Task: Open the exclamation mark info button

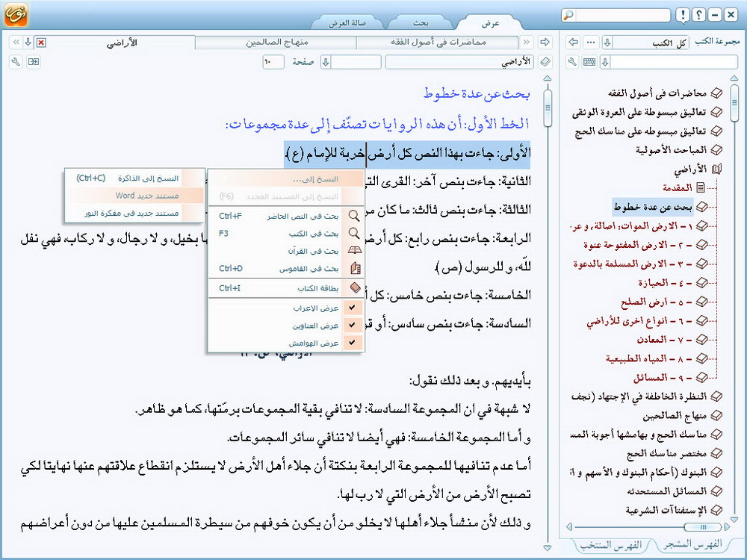Action: coord(683,15)
